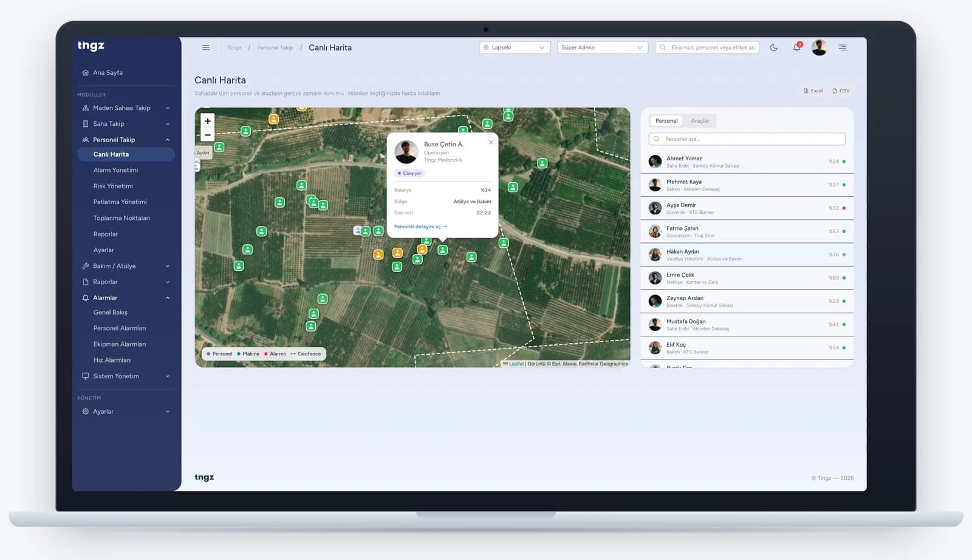
Task: Click the equipment and personnel search field
Action: tap(707, 47)
